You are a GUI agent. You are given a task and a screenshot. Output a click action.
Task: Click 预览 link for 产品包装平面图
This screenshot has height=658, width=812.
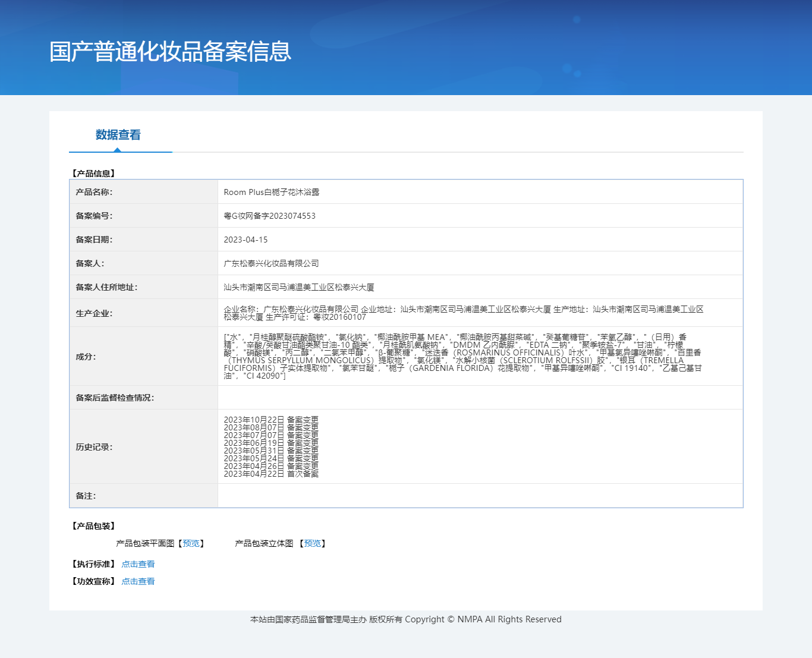pyautogui.click(x=191, y=543)
